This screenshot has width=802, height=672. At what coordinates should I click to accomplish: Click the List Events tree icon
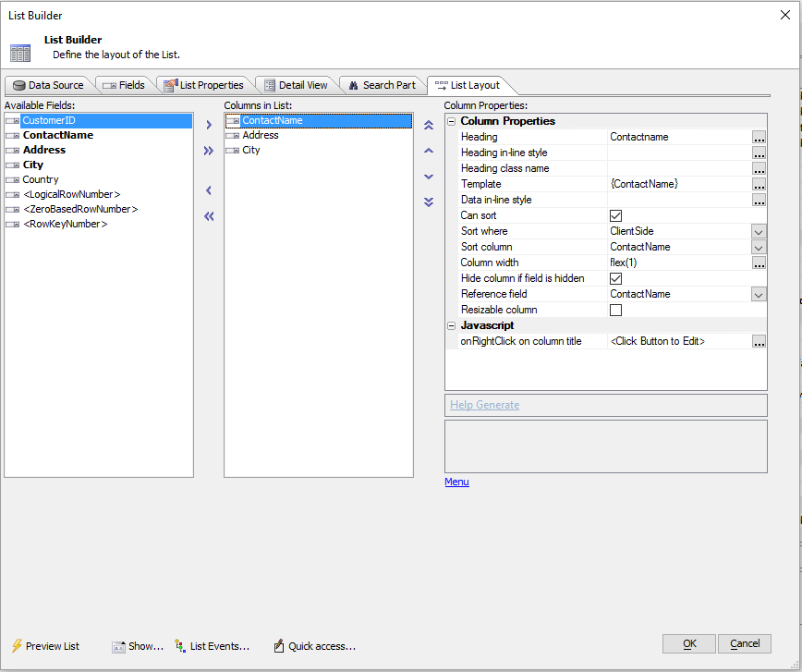[x=180, y=646]
